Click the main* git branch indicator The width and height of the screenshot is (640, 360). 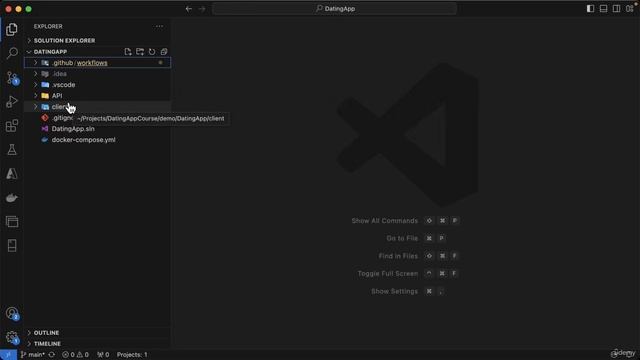(33, 355)
